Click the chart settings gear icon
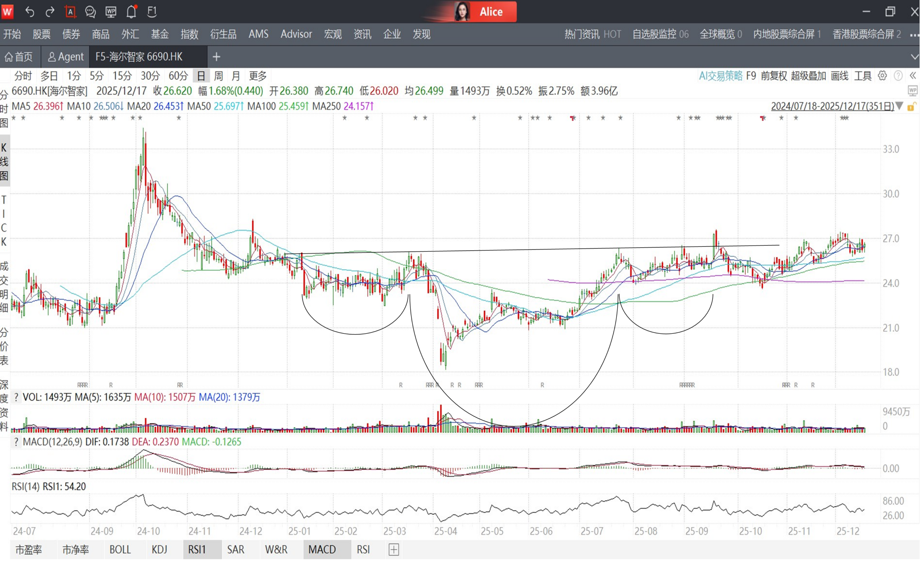The width and height of the screenshot is (924, 569). click(x=882, y=76)
